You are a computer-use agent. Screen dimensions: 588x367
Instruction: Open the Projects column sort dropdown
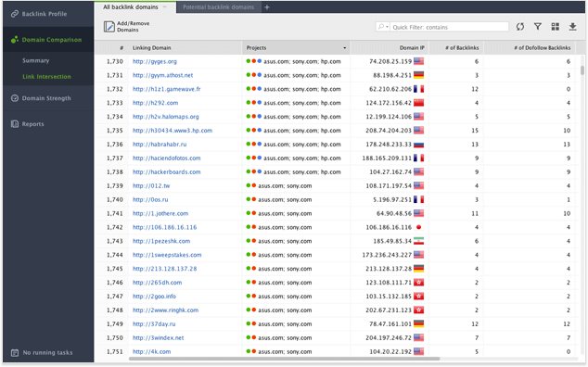[344, 48]
